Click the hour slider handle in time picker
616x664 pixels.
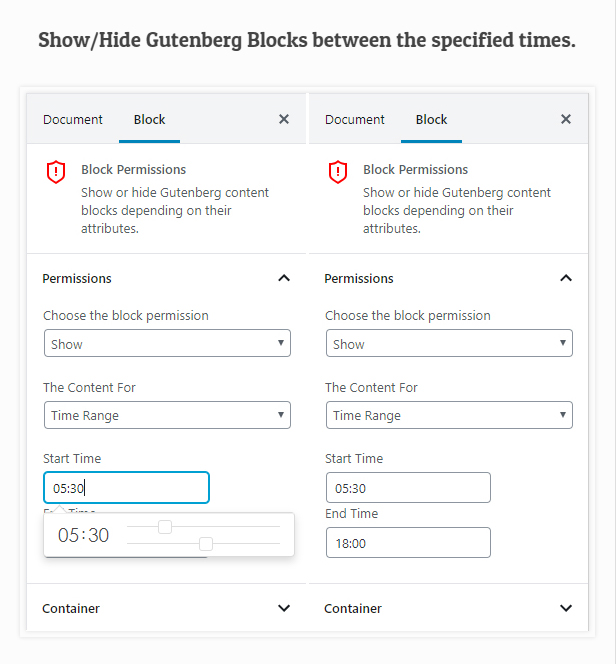(165, 526)
